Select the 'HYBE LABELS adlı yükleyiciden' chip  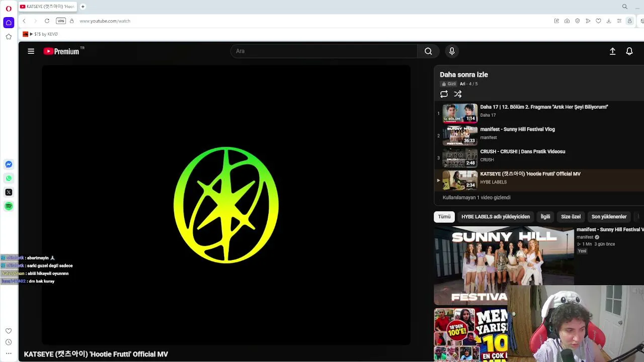click(496, 217)
